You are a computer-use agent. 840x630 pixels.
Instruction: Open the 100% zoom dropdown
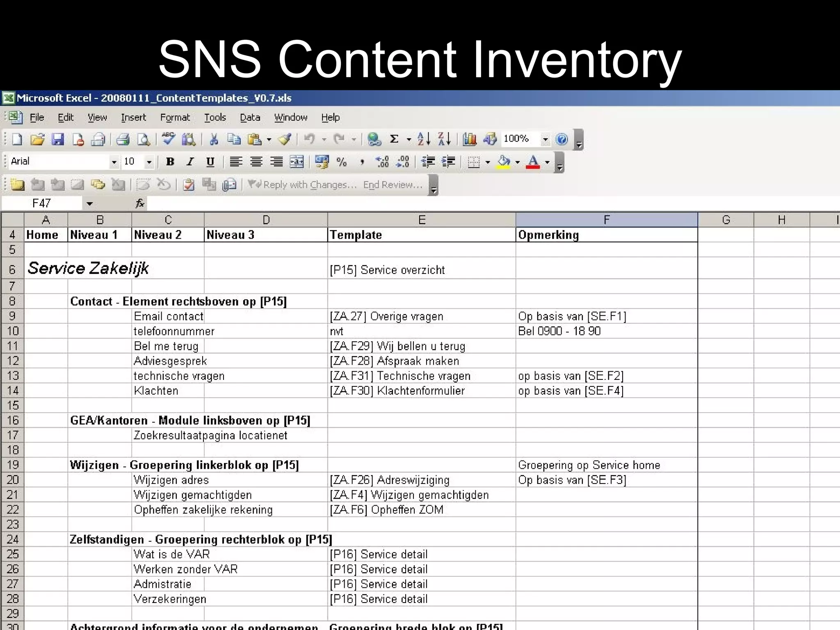pos(545,139)
